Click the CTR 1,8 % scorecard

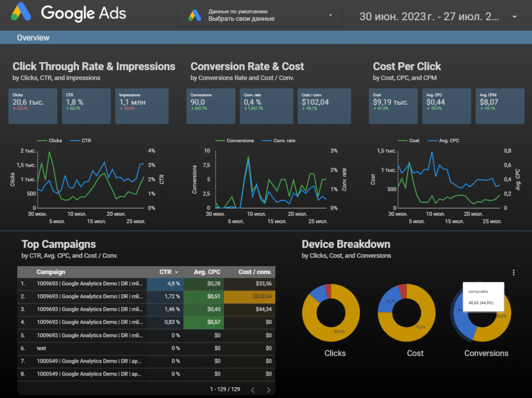click(86, 106)
